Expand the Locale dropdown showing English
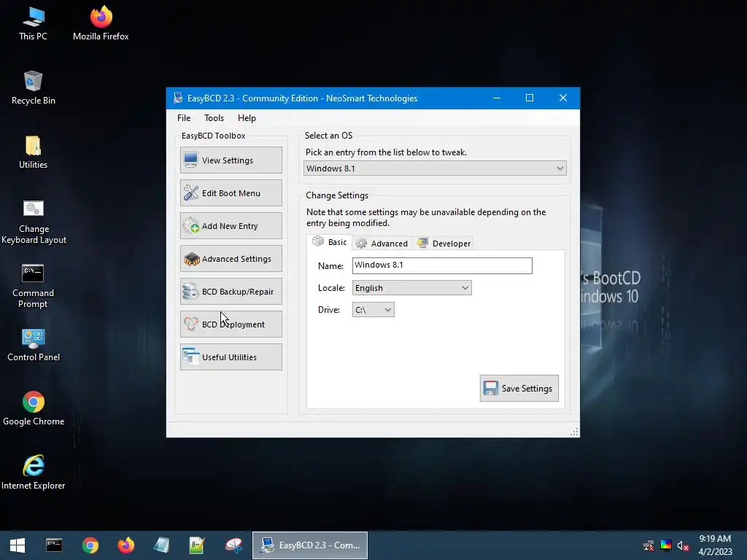The image size is (747, 560). click(412, 287)
